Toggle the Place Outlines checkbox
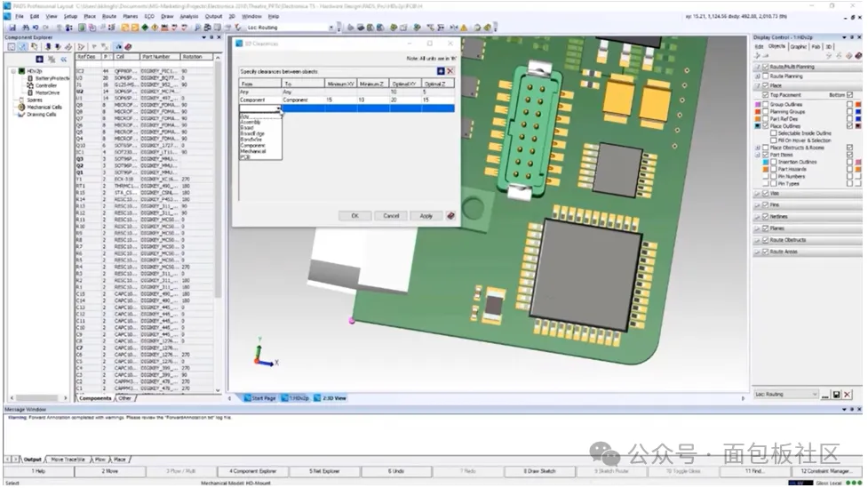This screenshot has width=868, height=488. click(x=766, y=125)
